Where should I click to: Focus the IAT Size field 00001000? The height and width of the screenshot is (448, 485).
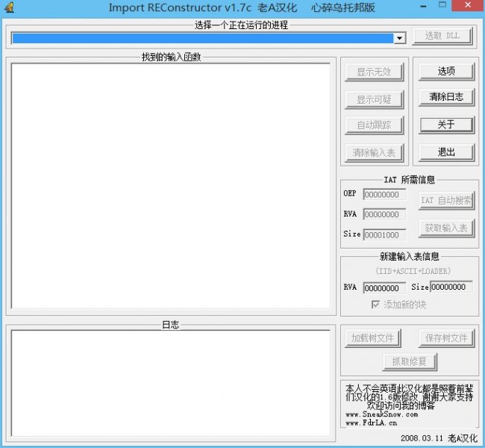[x=384, y=235]
